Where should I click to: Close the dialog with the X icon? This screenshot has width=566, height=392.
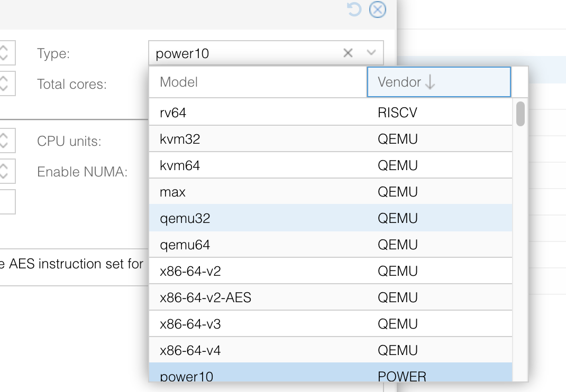point(378,10)
